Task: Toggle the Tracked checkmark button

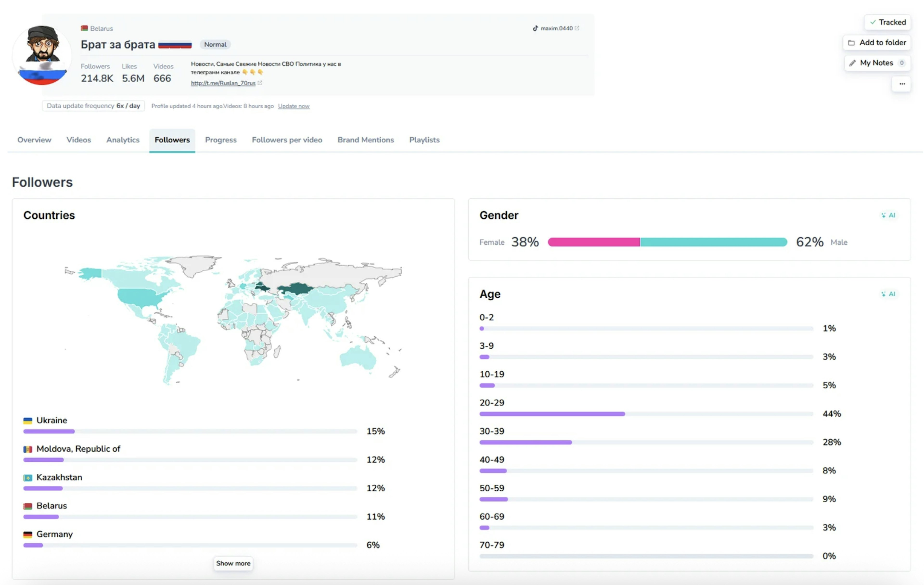Action: pos(887,22)
